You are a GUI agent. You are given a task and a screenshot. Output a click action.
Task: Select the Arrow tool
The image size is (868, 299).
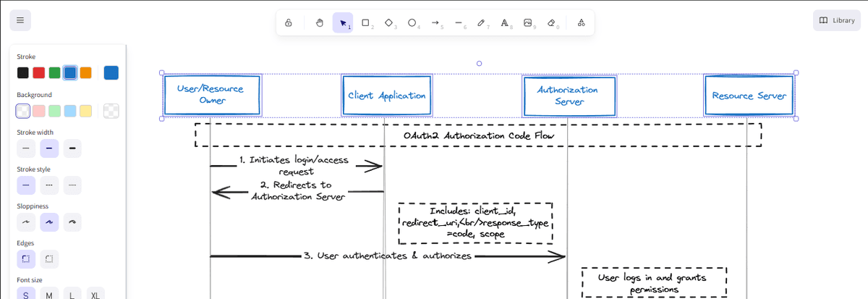[x=435, y=22]
